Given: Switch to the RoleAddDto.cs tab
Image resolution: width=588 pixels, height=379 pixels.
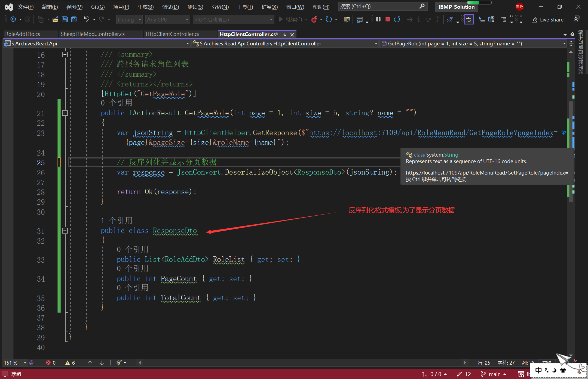Looking at the screenshot, I should tap(23, 34).
